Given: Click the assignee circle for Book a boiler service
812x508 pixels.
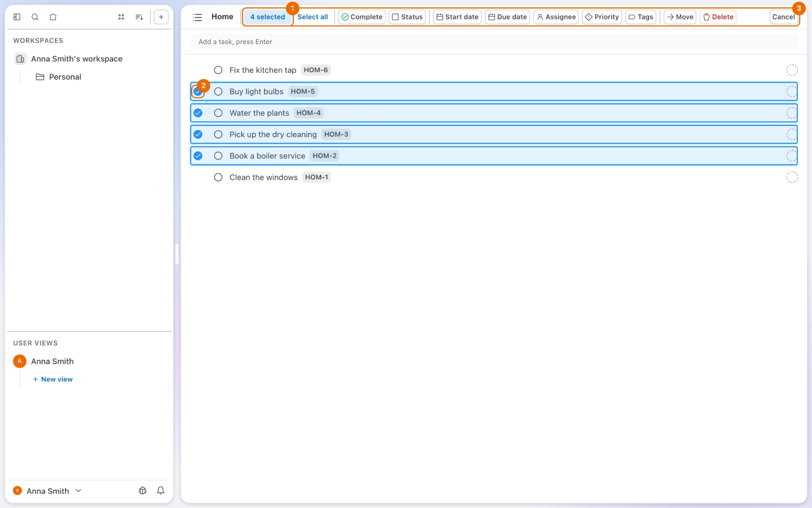Looking at the screenshot, I should coord(792,156).
